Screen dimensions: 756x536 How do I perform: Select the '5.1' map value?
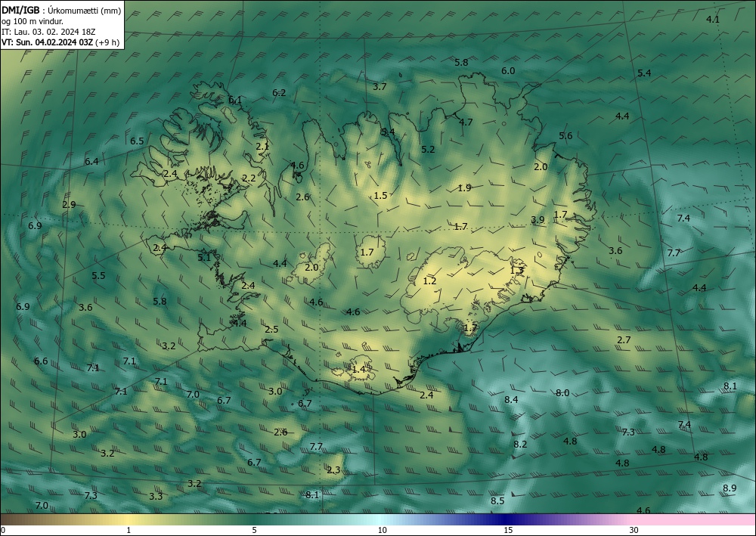click(204, 257)
